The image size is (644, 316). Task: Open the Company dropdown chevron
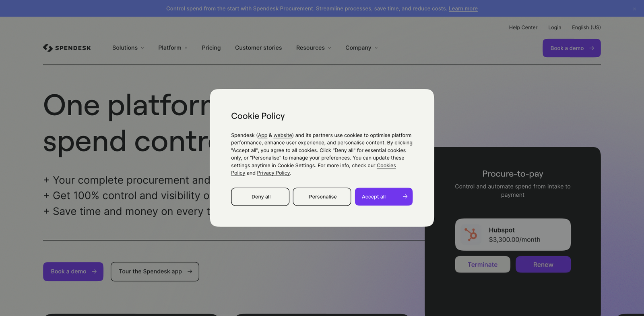[376, 48]
